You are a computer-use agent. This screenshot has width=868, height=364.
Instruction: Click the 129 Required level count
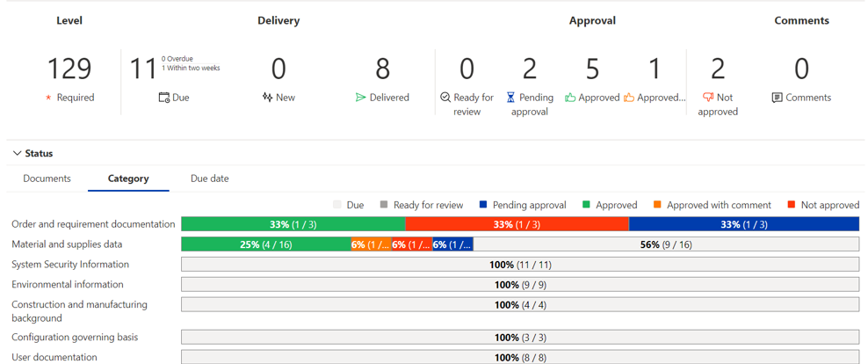(69, 69)
